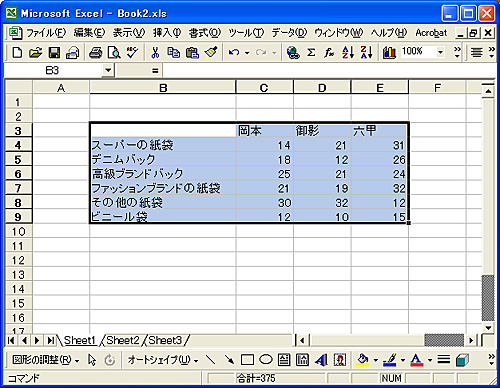This screenshot has width=500, height=388.
Task: Sort descending with the Z-A icon
Action: pos(366,52)
